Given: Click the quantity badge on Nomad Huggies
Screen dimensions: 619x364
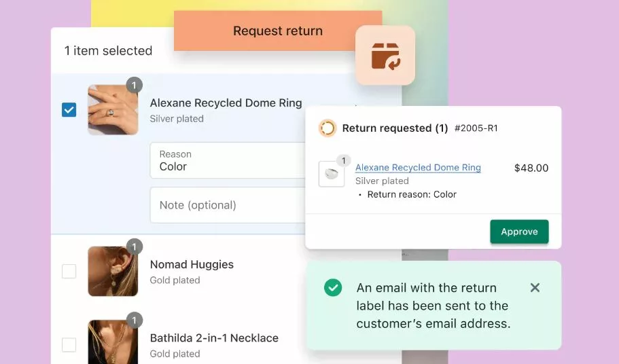Looking at the screenshot, I should tap(135, 247).
